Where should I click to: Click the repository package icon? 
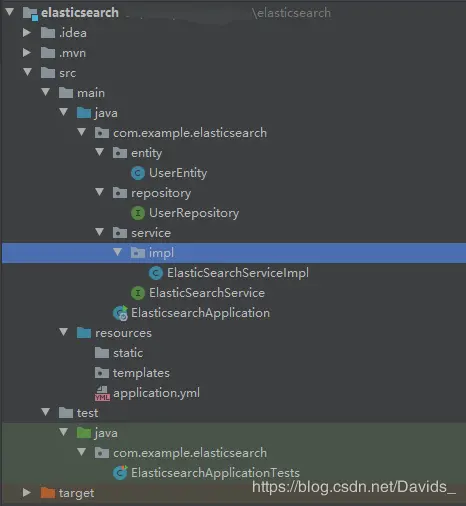pos(120,193)
